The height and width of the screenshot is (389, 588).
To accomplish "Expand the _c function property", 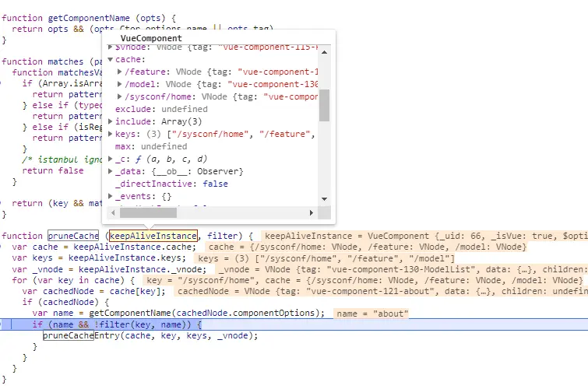I will click(x=111, y=159).
